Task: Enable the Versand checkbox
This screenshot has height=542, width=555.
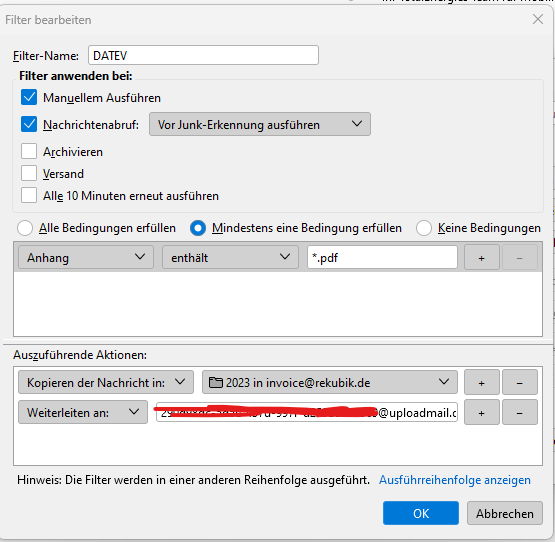Action: (x=29, y=173)
